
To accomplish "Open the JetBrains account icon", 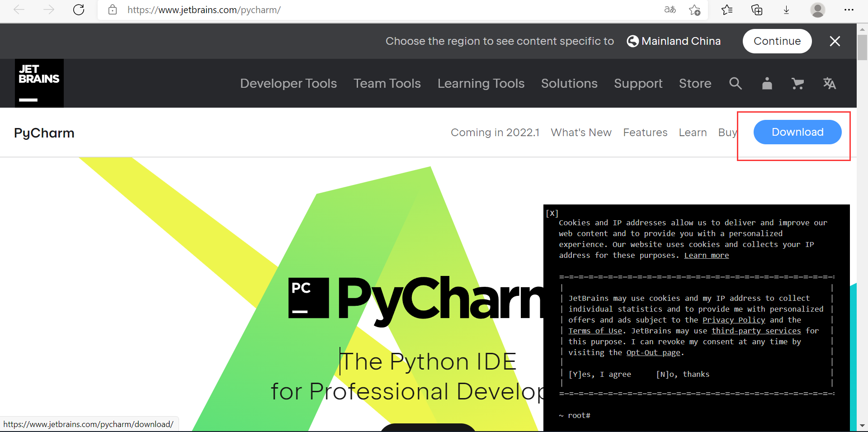I will (x=767, y=83).
